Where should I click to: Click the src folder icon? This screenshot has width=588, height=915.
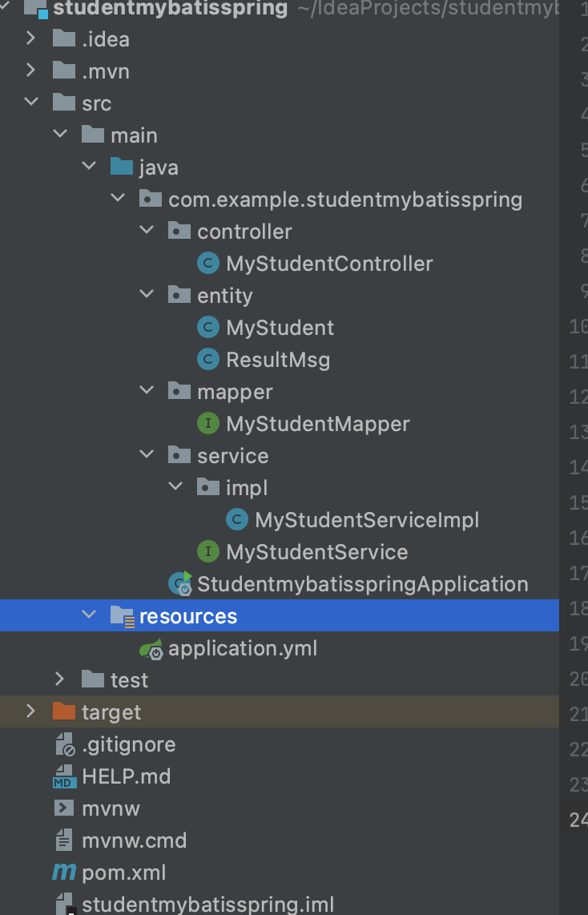pos(64,103)
